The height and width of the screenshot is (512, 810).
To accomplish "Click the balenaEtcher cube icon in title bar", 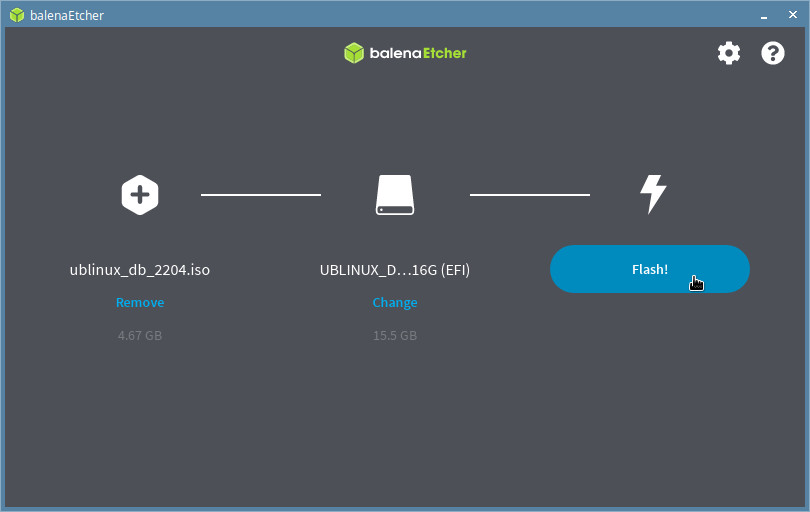I will [x=17, y=15].
